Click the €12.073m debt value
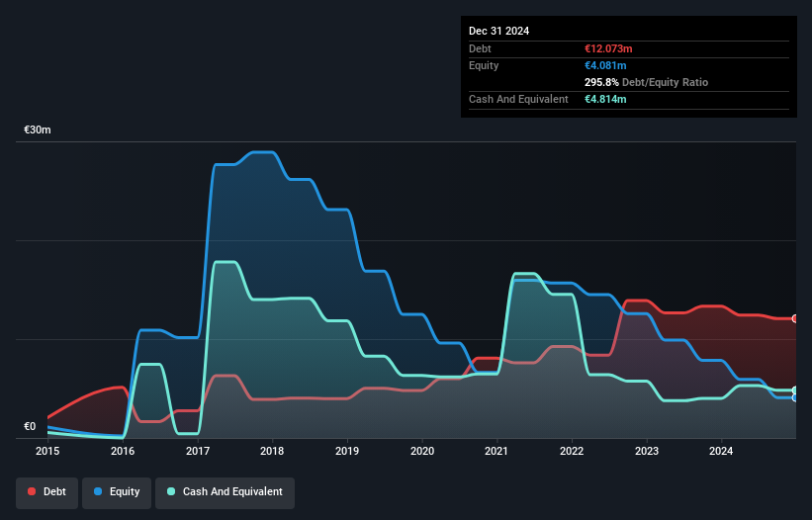 click(x=608, y=48)
